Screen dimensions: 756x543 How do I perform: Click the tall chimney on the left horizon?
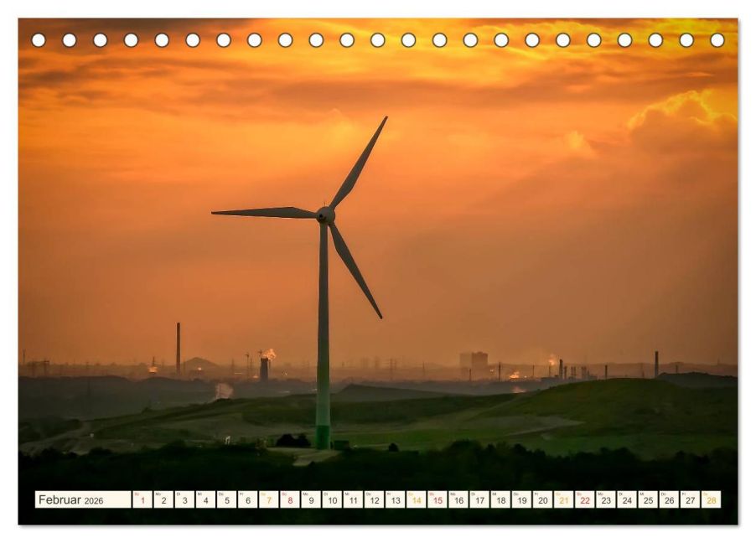click(x=178, y=348)
